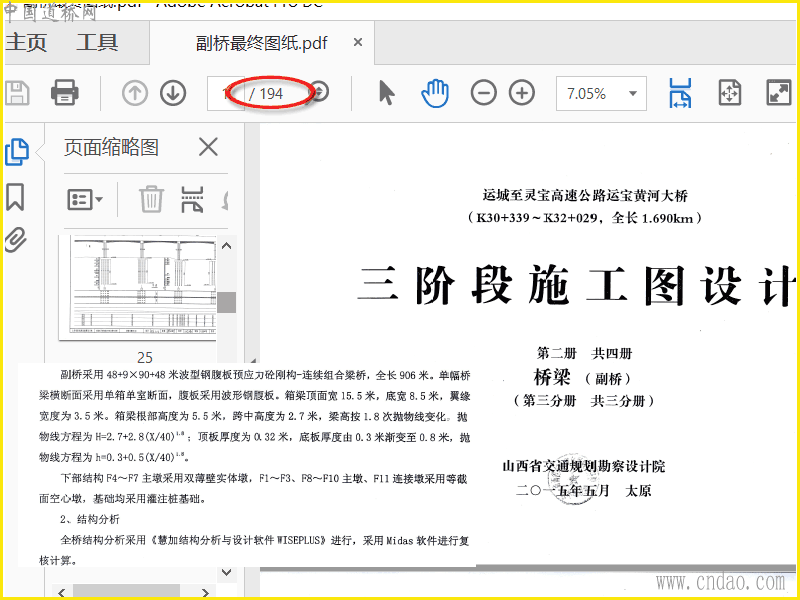The image size is (800, 600).
Task: Close the 页面缩略图 panel
Action: [x=208, y=147]
